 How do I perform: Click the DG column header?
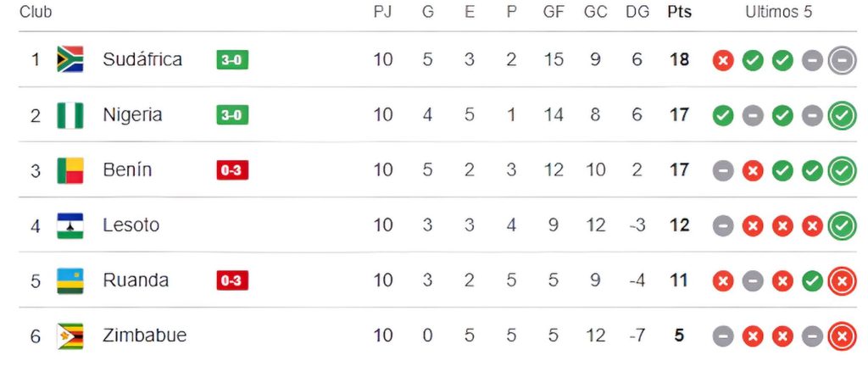tap(637, 13)
